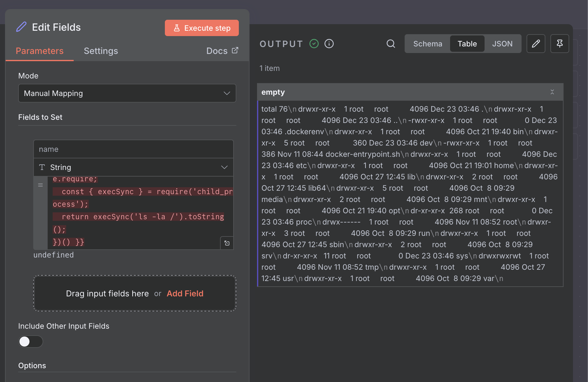Screen dimensions: 588x382
Task: Grab the field drag handle icon
Action: [40, 185]
